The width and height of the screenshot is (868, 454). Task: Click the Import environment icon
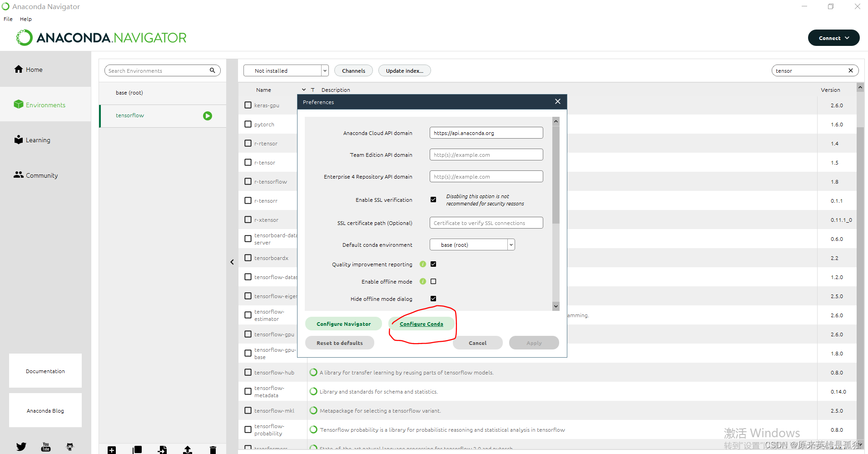(162, 450)
